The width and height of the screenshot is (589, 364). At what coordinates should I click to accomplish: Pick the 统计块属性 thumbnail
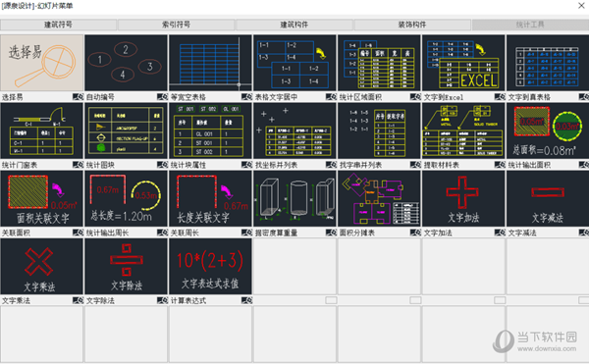(210, 130)
